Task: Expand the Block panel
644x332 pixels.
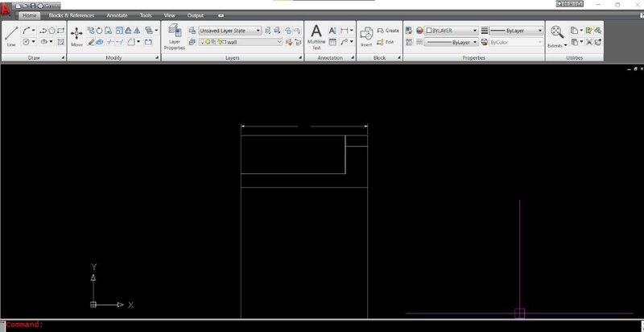Action: tap(398, 58)
